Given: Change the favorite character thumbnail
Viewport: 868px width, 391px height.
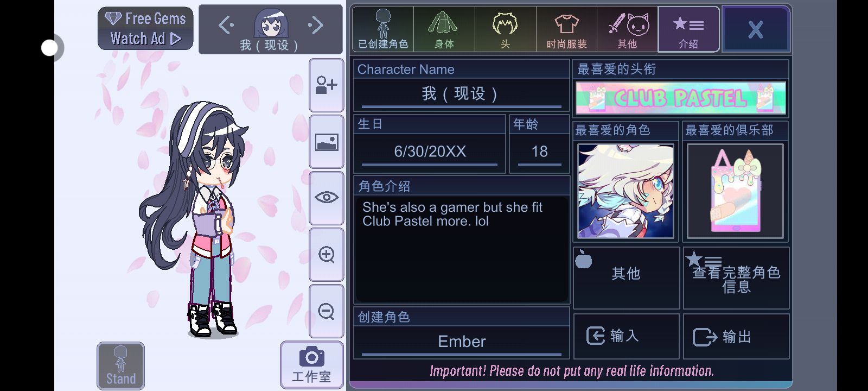Looking at the screenshot, I should coord(626,191).
